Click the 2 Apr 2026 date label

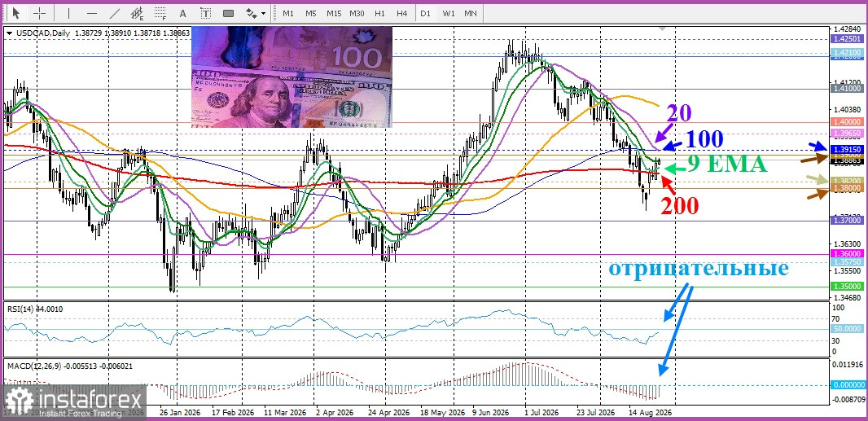coord(335,413)
